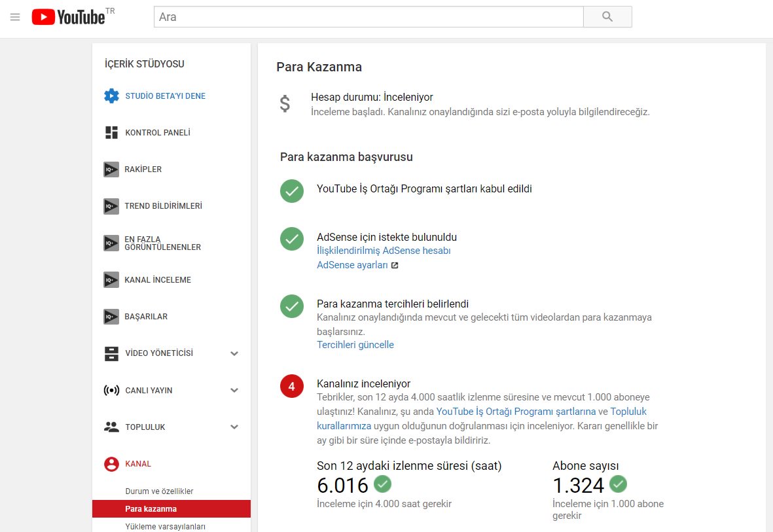The image size is (773, 532).
Task: Open Durum ve özellikler submenu
Action: pos(159,491)
